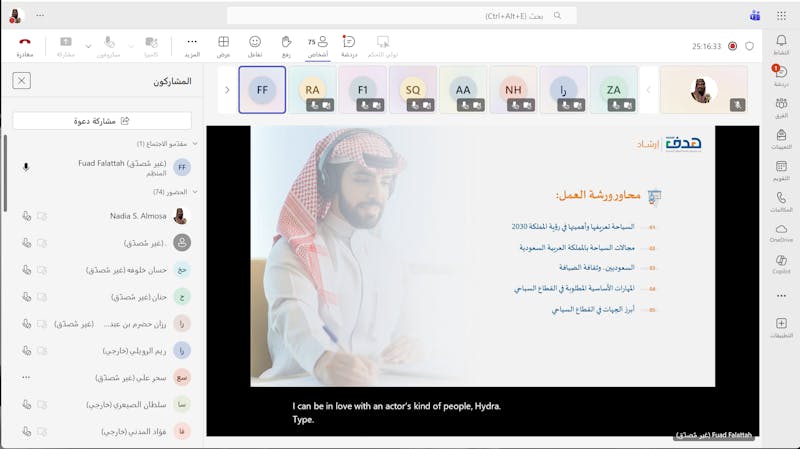Open Activity notifications bell
The image size is (800, 449).
[781, 44]
